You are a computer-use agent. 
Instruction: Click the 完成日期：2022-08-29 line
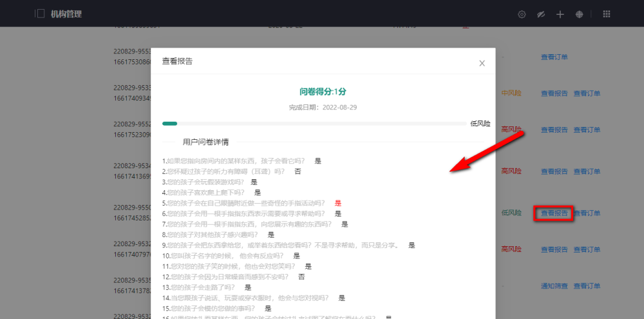(x=323, y=107)
